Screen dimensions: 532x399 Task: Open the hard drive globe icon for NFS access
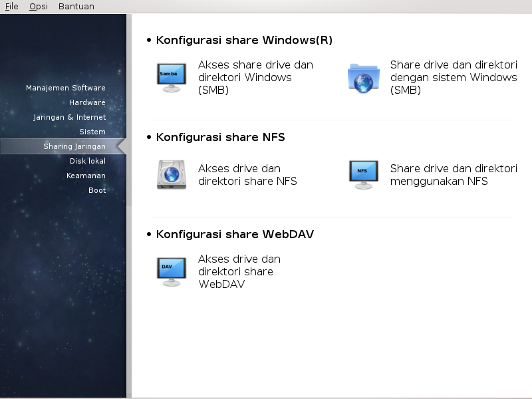172,175
